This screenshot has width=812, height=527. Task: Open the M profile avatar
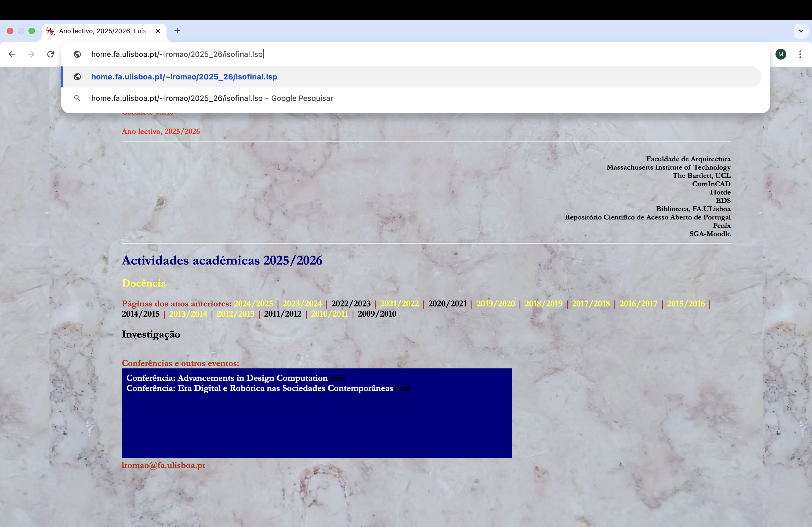[781, 54]
